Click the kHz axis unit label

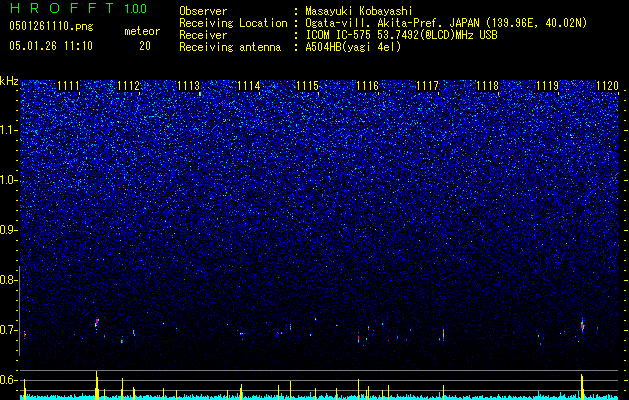coord(9,81)
